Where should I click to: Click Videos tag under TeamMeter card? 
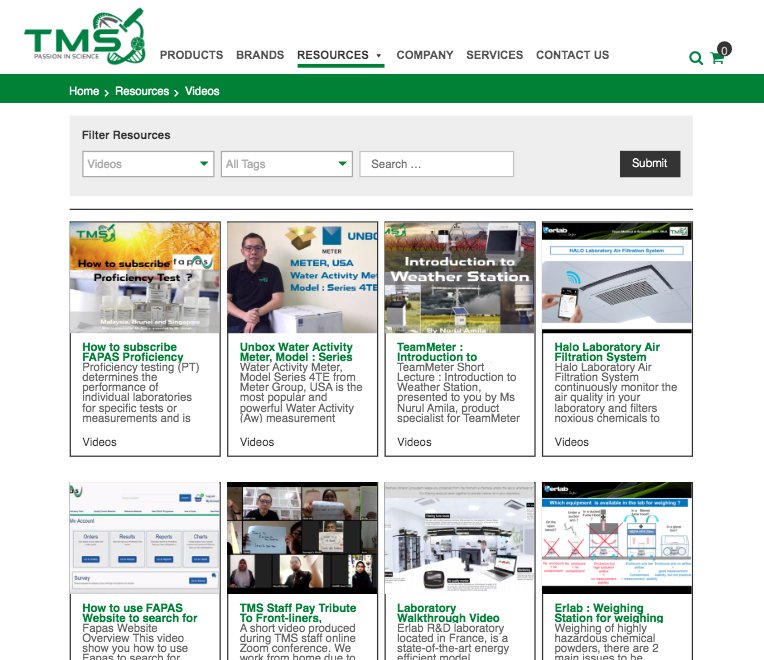(x=414, y=442)
